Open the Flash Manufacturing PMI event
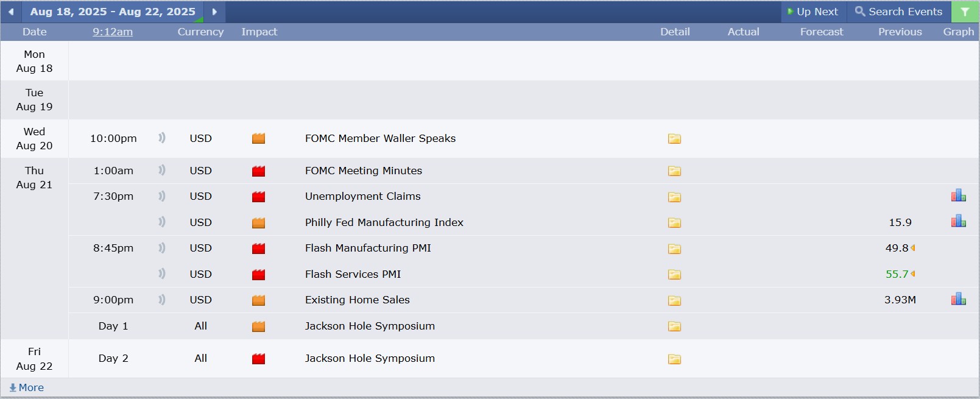 [x=368, y=248]
